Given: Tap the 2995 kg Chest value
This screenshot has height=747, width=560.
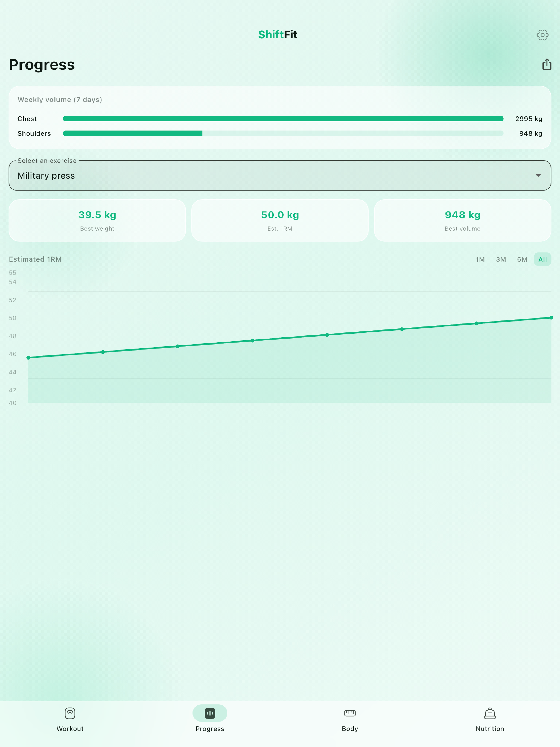Looking at the screenshot, I should point(529,119).
